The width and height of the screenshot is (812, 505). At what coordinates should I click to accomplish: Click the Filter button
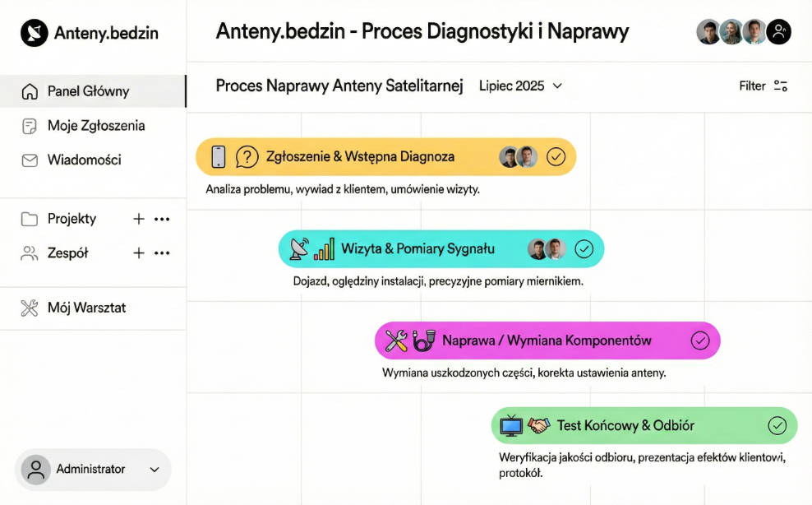(x=763, y=86)
